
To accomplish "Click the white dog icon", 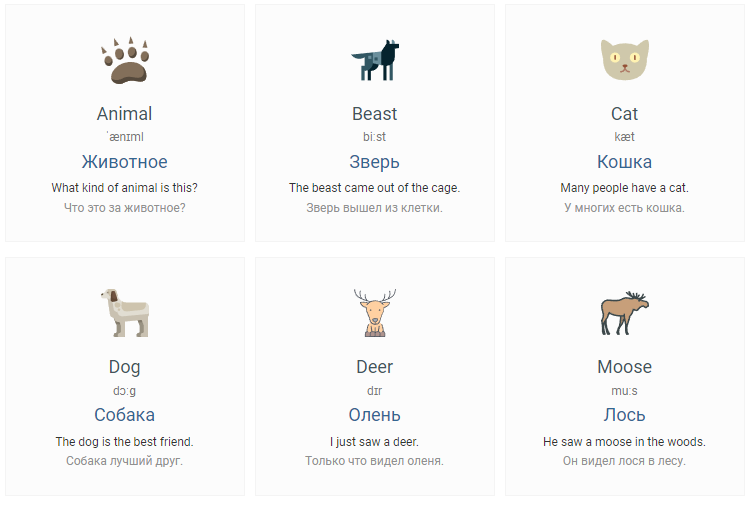I will click(125, 313).
